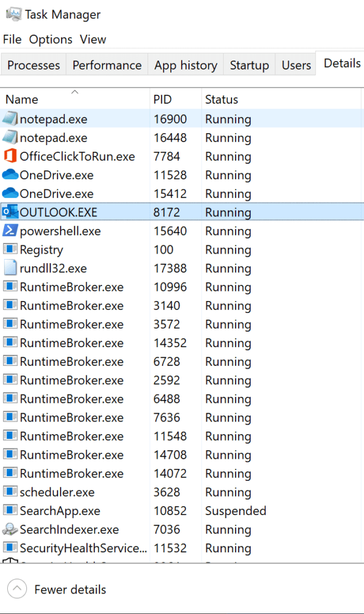The height and width of the screenshot is (614, 364).
Task: Select the Registry process name
Action: [41, 250]
